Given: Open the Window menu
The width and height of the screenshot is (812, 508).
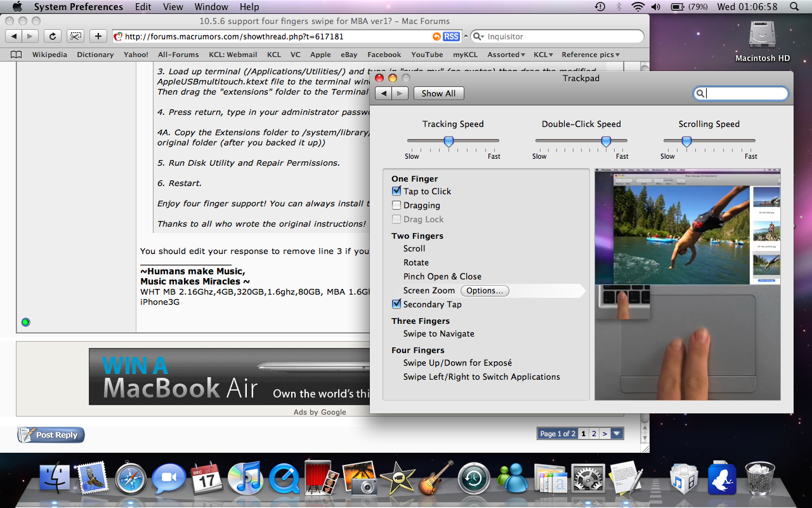Looking at the screenshot, I should (211, 7).
